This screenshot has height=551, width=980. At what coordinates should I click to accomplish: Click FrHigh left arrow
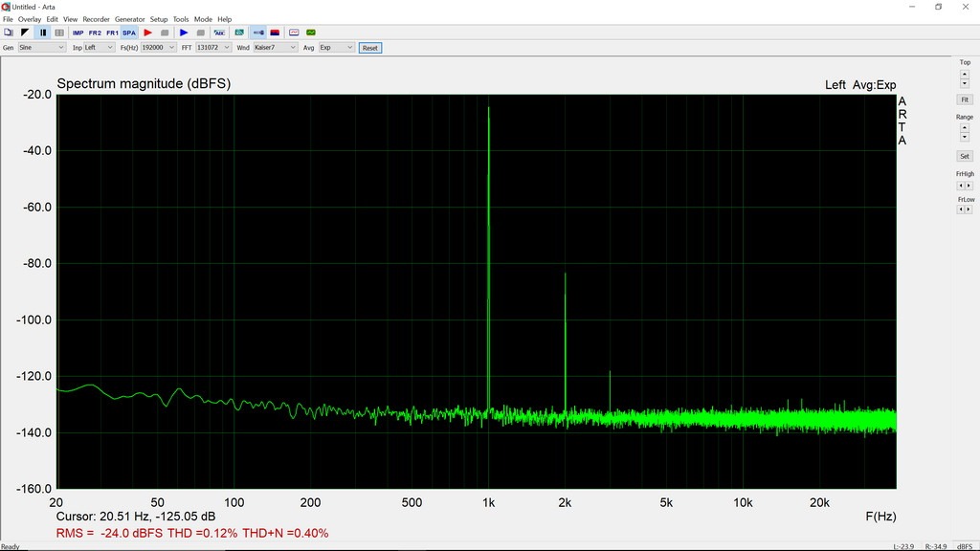961,186
